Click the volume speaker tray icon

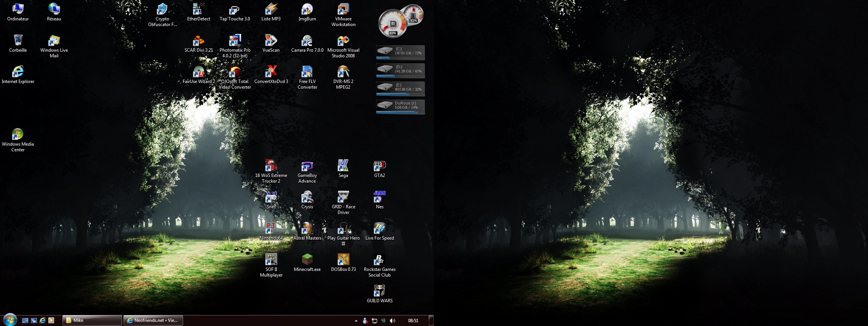392,321
